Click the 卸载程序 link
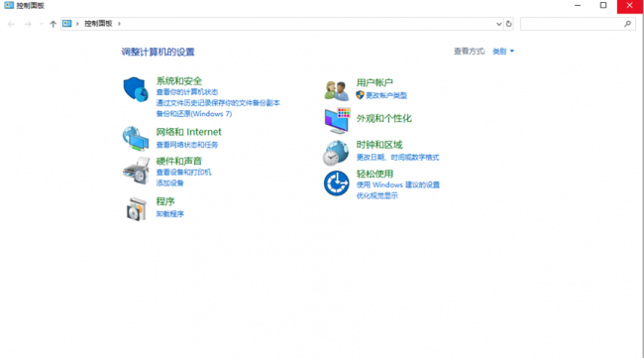 click(x=169, y=214)
